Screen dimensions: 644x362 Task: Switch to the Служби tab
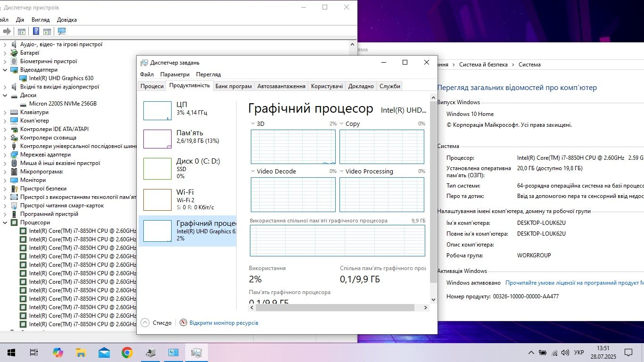[390, 86]
